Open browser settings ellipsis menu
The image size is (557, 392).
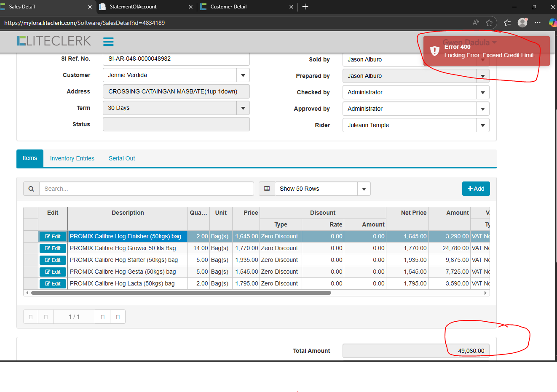click(x=538, y=23)
